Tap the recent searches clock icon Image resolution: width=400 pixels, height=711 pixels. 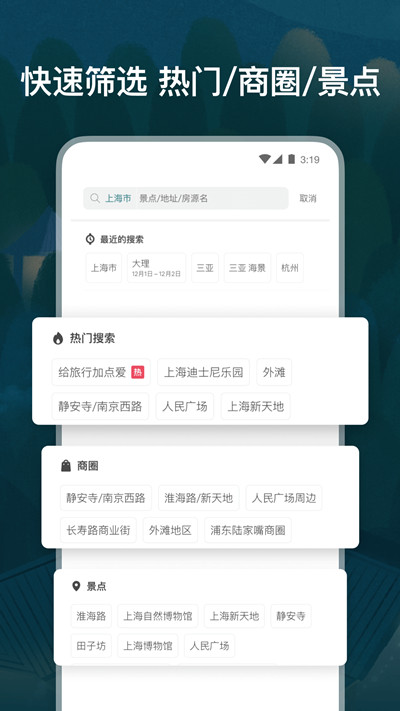coord(90,239)
